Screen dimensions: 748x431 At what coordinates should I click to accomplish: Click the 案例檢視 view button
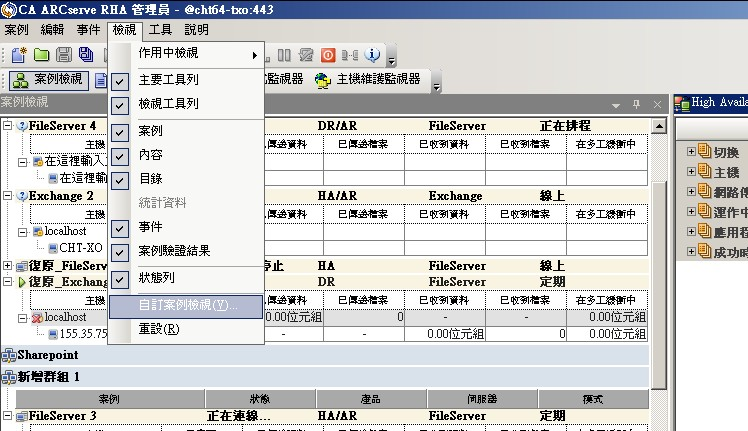[x=49, y=80]
